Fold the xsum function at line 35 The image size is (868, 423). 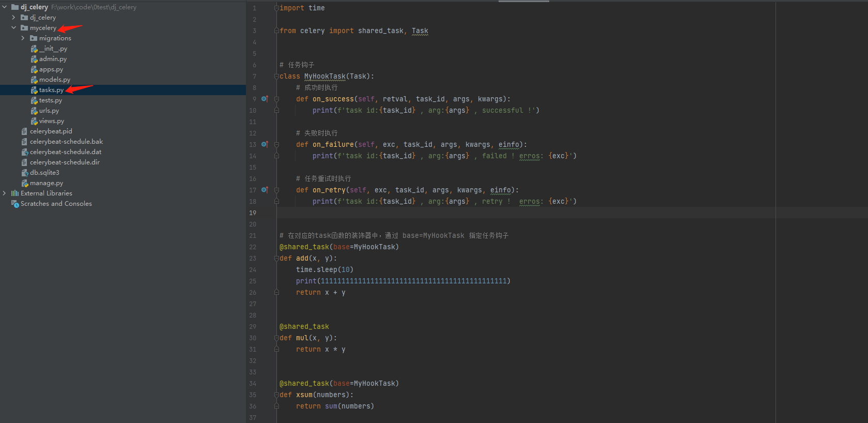[276, 395]
